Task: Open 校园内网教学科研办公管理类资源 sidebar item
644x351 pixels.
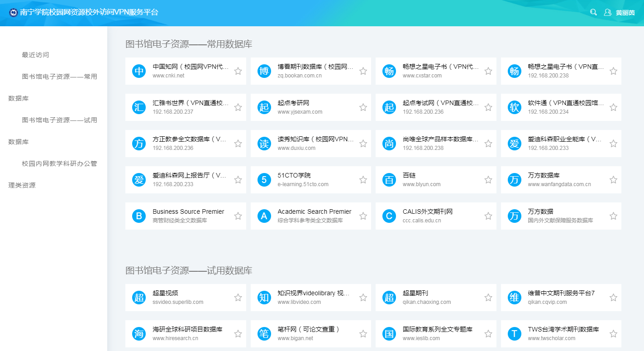Action: 59,163
